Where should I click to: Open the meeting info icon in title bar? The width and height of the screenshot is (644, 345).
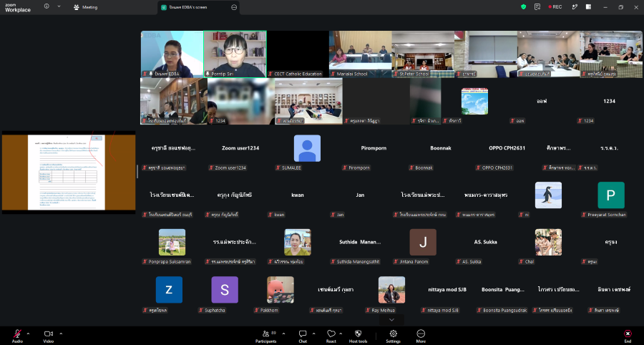click(47, 6)
